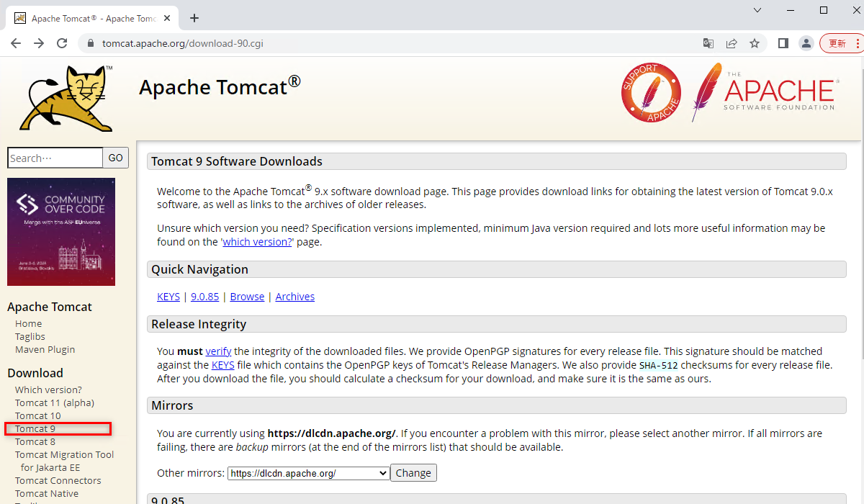Screen dimensions: 864x504
Task: Click the Release Integrity heading
Action: pos(199,324)
